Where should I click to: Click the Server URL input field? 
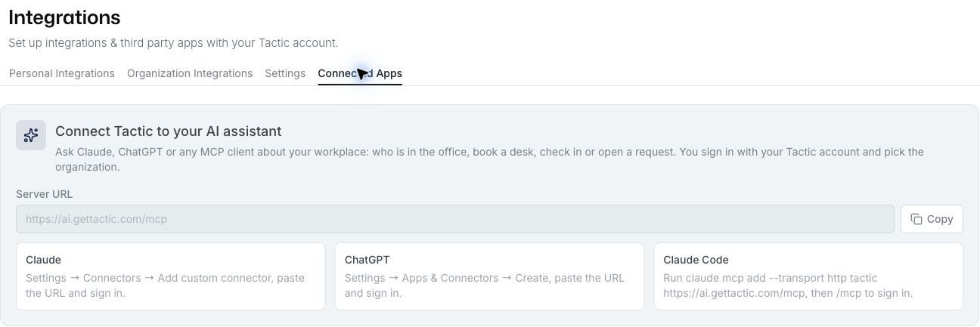click(x=455, y=219)
